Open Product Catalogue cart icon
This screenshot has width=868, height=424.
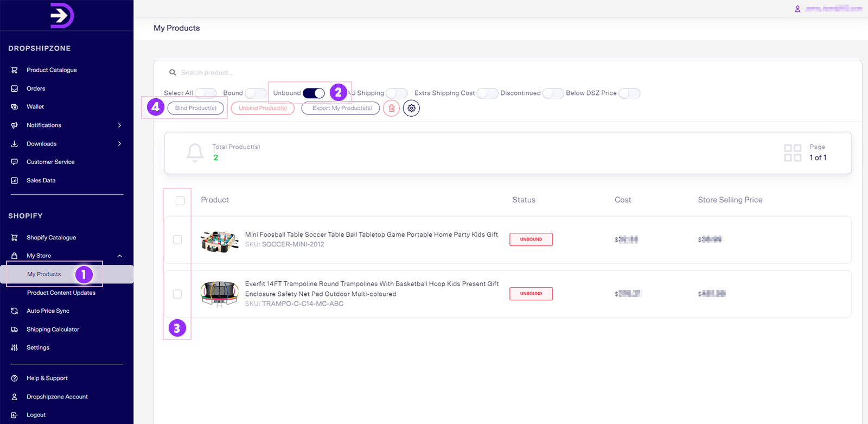click(15, 70)
